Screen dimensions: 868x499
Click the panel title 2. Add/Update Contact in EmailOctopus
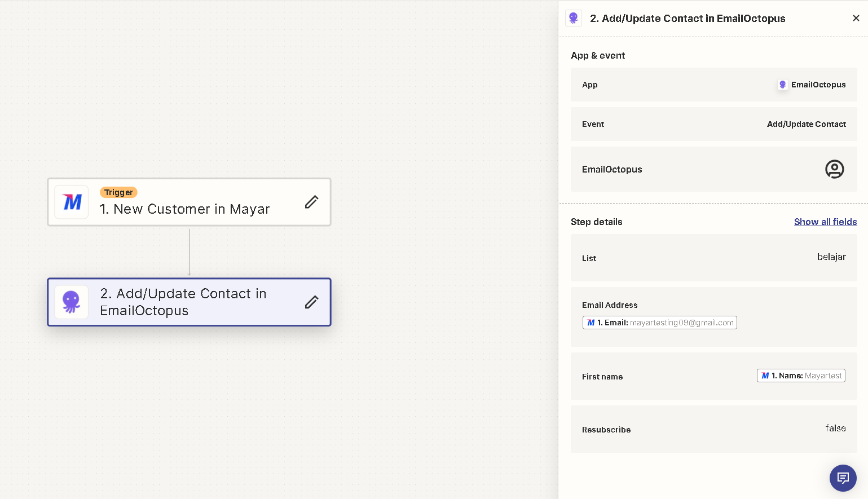(x=688, y=18)
